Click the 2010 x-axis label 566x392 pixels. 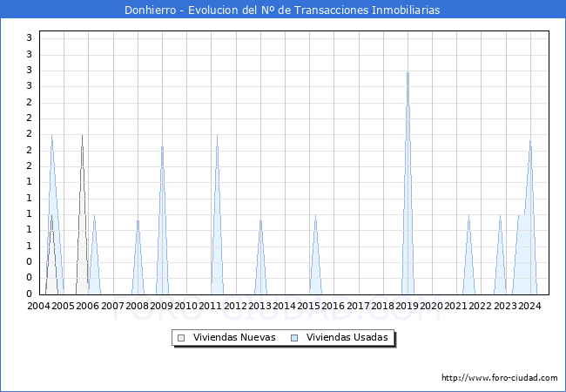185,306
